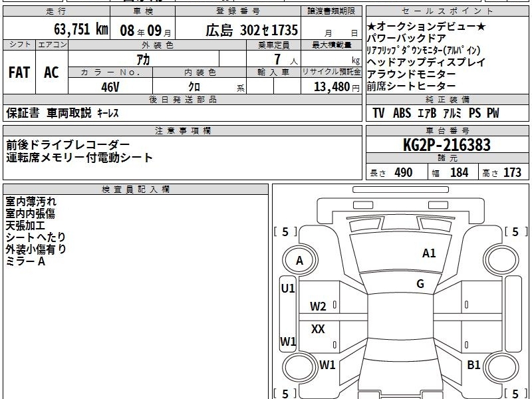Viewport: 532px width, 399px height.
Task: Click B1 mark on right rear fender
Action: (473, 364)
